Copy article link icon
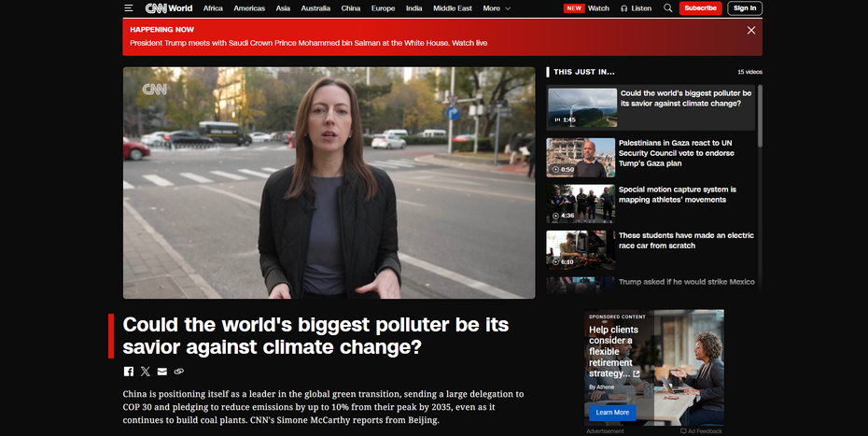 tap(179, 372)
